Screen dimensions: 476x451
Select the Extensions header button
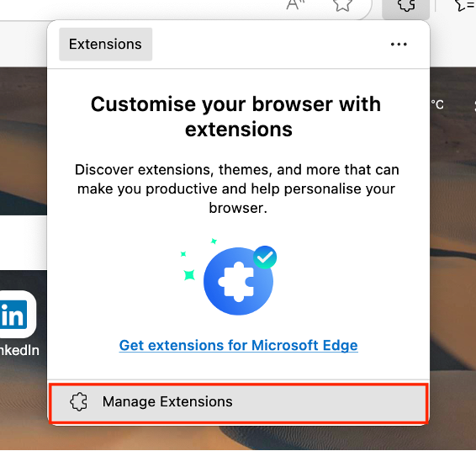tap(106, 45)
